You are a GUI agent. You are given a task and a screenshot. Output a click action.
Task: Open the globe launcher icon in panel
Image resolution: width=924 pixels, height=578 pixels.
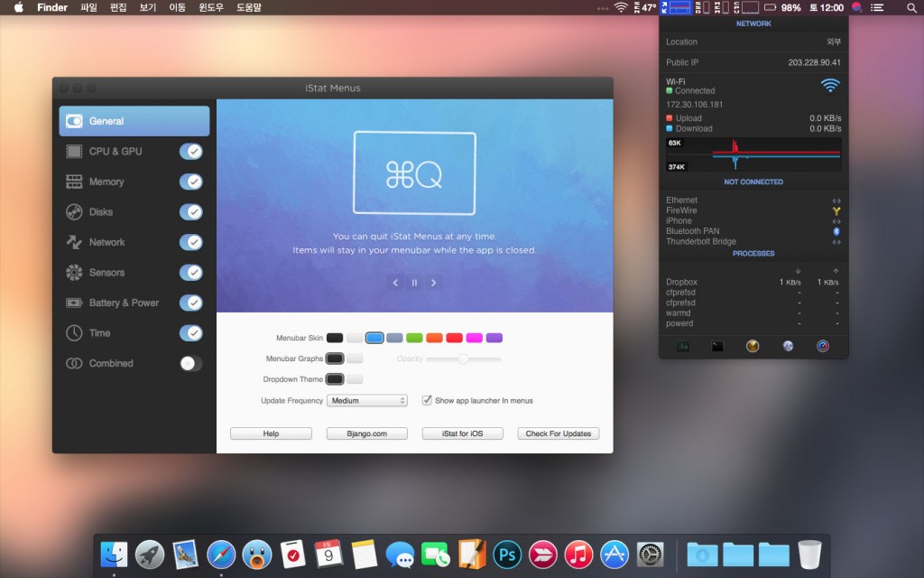pos(788,346)
